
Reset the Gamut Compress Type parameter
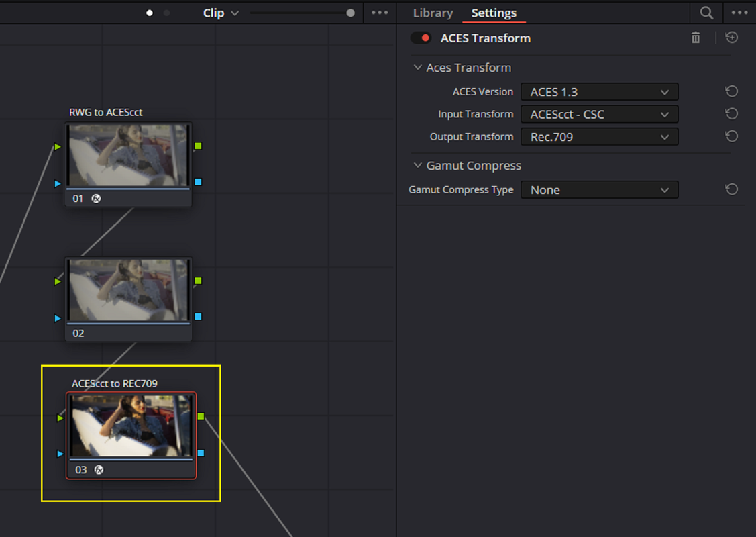click(x=731, y=189)
